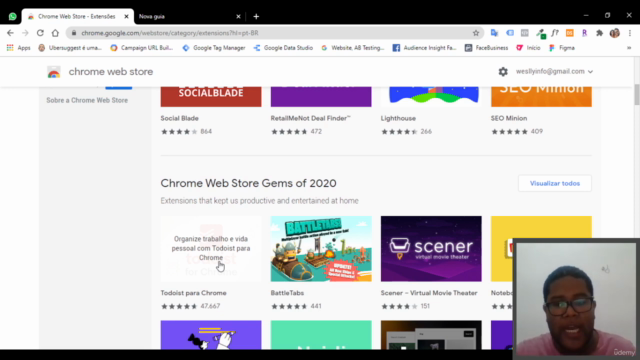Open Social Blade extension thumbnail
This screenshot has width=640, height=360.
[x=211, y=97]
